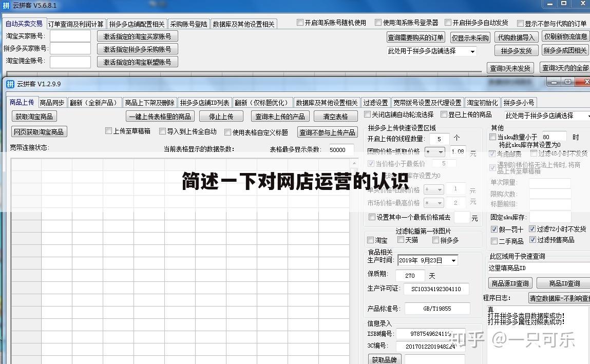Expand the 此处用于拼多多店铺选择 dropdown

[x=584, y=116]
